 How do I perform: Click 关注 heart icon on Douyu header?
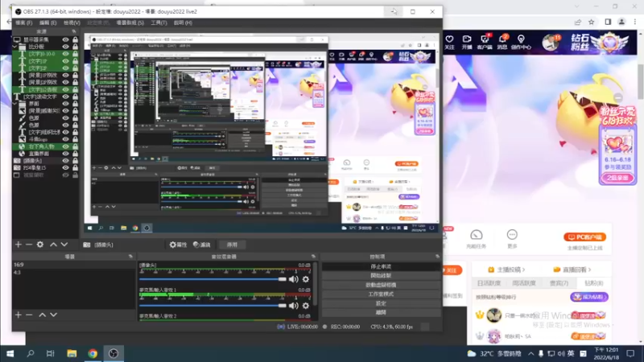(x=449, y=42)
